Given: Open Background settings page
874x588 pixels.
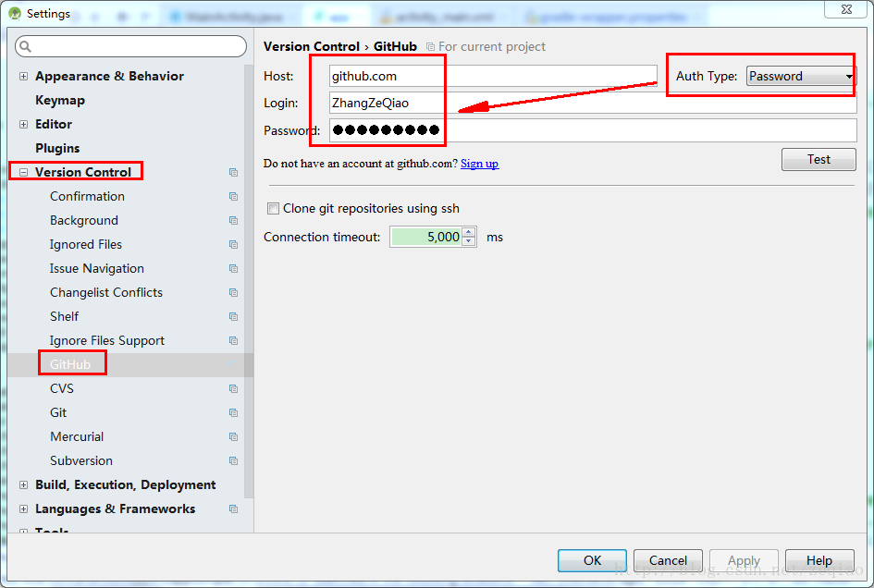Looking at the screenshot, I should pos(83,220).
